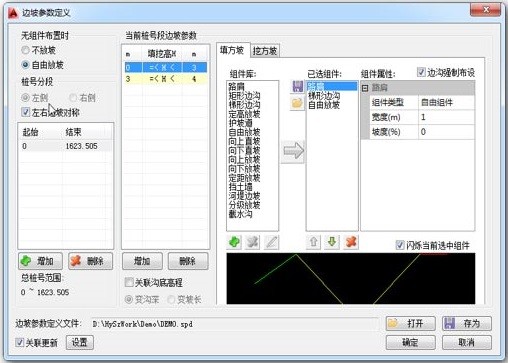Click the save icon beside 已选组件 list

pos(297,86)
